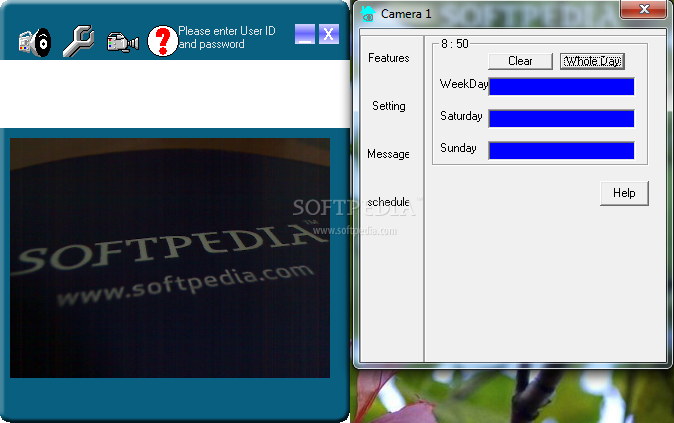Open Help in Camera 1 dialog
Screen dimensions: 674x423
coord(624,193)
